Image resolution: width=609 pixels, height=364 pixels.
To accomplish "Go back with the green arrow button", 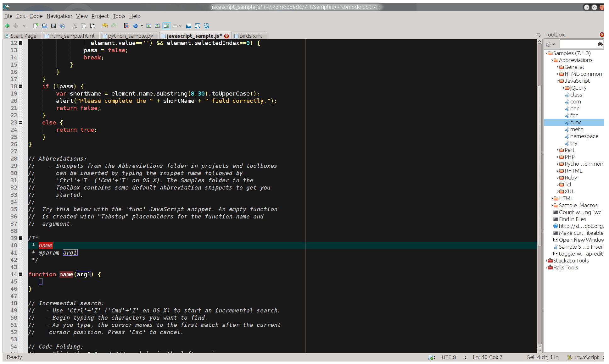I will click(x=7, y=26).
